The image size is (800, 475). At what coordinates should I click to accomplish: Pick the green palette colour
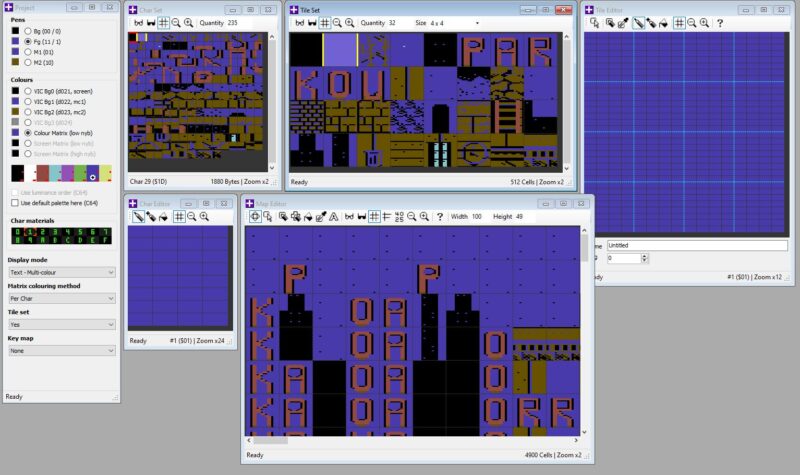tap(80, 173)
